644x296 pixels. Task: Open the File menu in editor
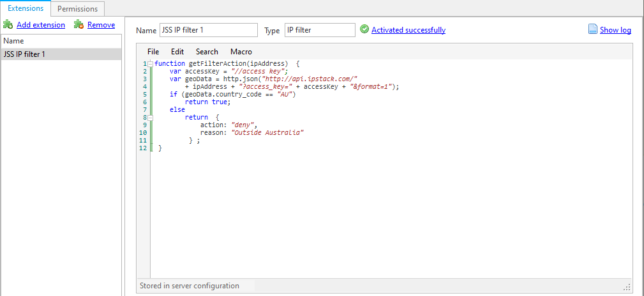(x=153, y=52)
